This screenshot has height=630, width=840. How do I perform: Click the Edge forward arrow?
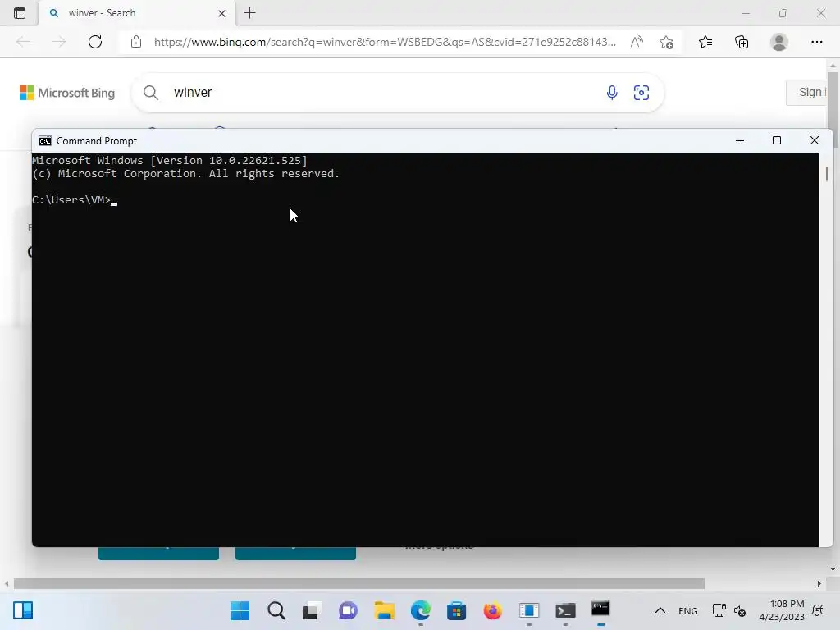[59, 42]
